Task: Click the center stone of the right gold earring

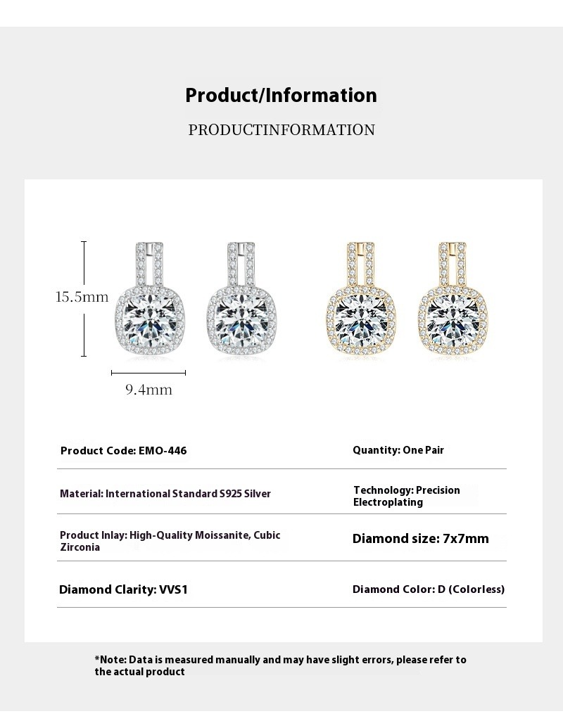Action: point(453,321)
